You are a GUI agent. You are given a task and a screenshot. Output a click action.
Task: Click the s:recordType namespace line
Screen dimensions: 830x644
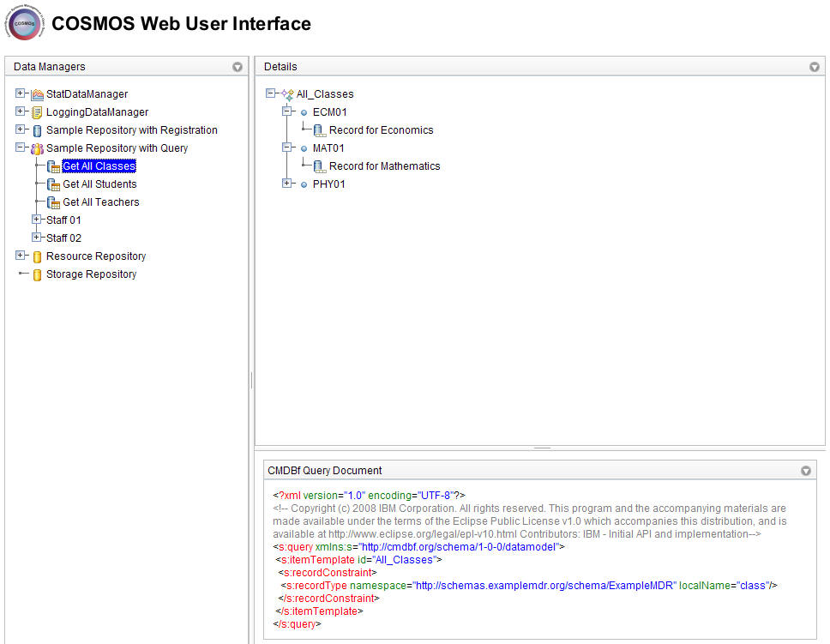pyautogui.click(x=529, y=586)
